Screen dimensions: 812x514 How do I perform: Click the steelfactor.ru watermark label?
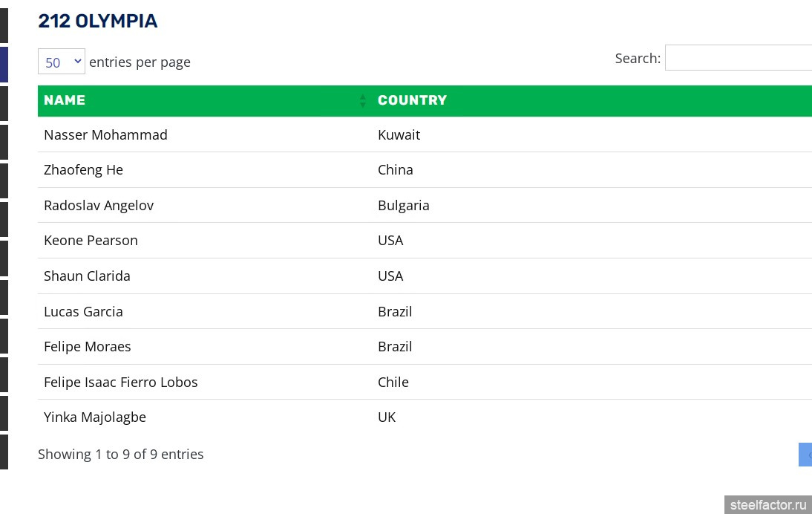click(767, 505)
